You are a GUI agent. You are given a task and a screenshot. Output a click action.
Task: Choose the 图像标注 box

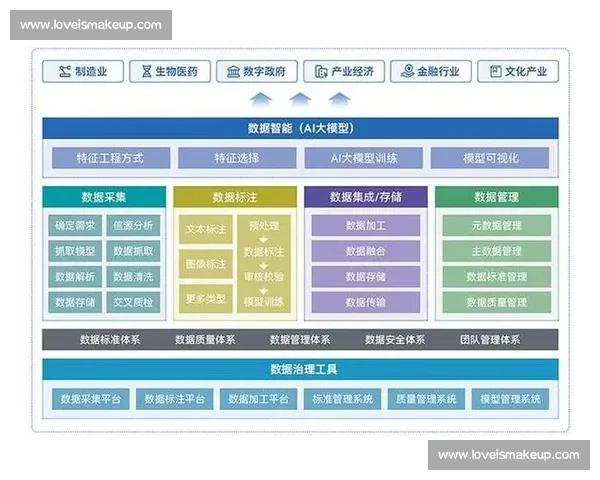tap(206, 264)
